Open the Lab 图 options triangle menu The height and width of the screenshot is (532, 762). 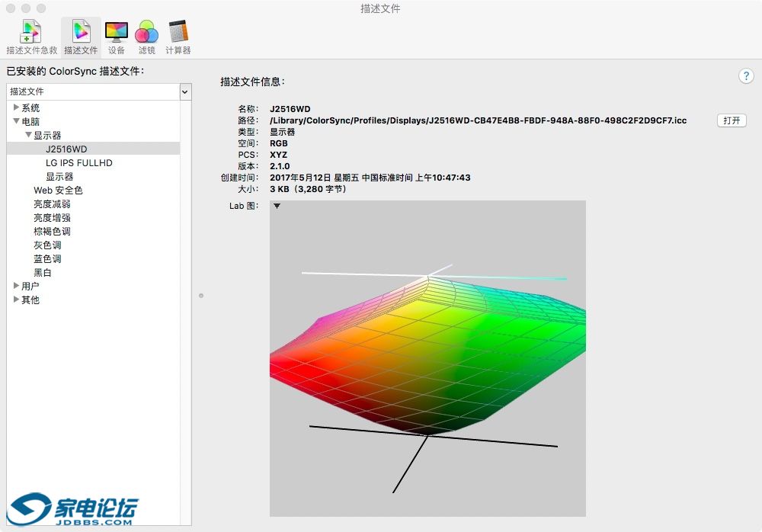277,206
